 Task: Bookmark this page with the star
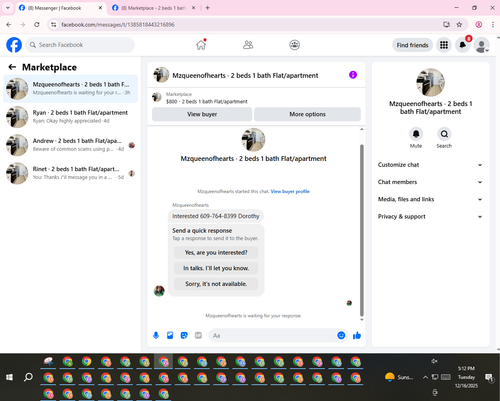point(459,24)
